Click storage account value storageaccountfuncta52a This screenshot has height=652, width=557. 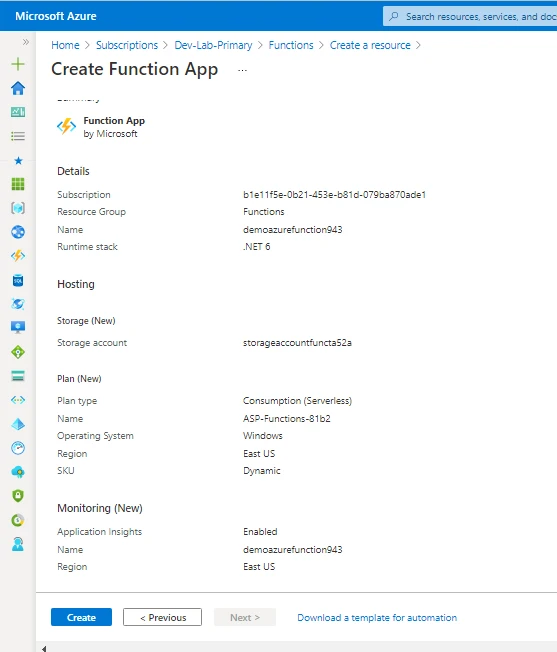[x=297, y=343]
